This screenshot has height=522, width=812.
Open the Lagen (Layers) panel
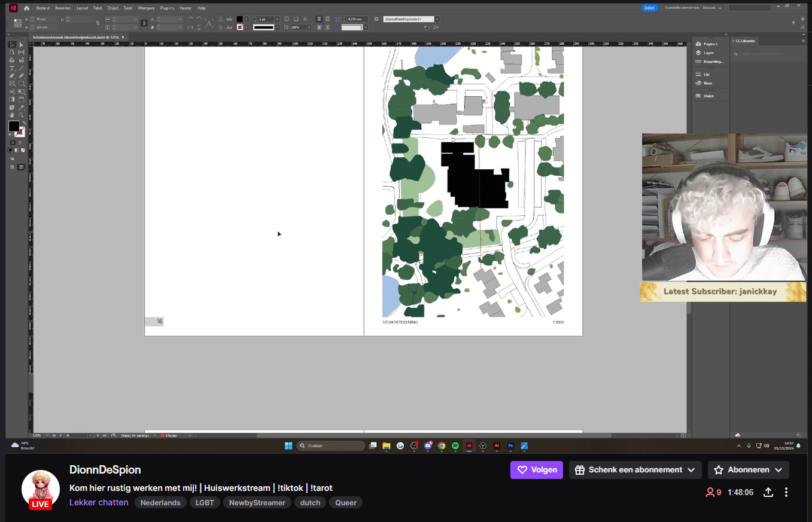click(708, 53)
